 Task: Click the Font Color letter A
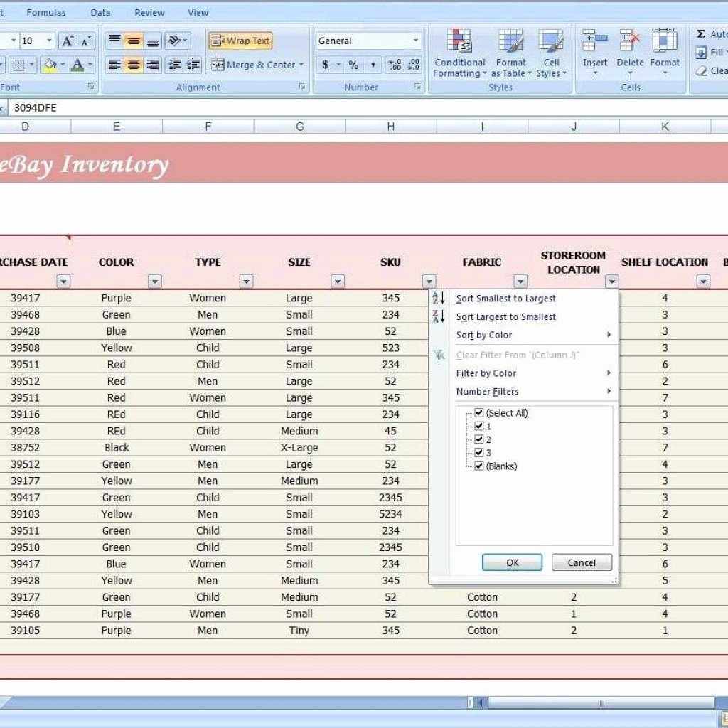pos(77,65)
